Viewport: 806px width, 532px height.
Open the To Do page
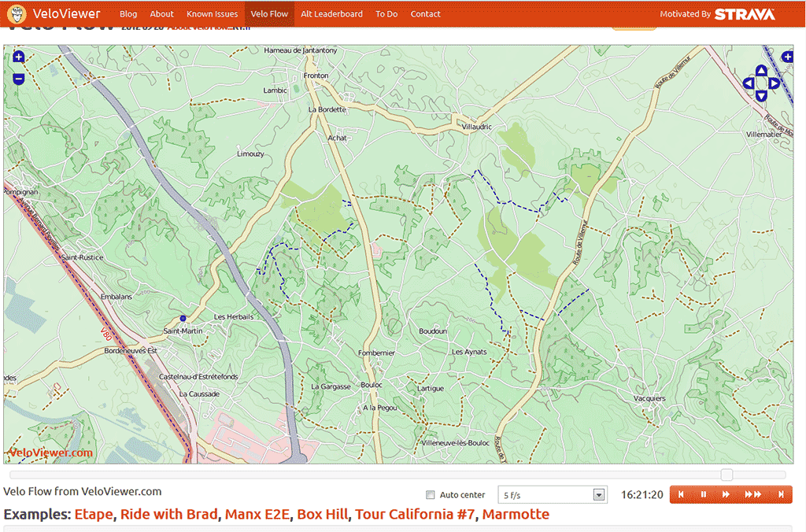pyautogui.click(x=386, y=14)
